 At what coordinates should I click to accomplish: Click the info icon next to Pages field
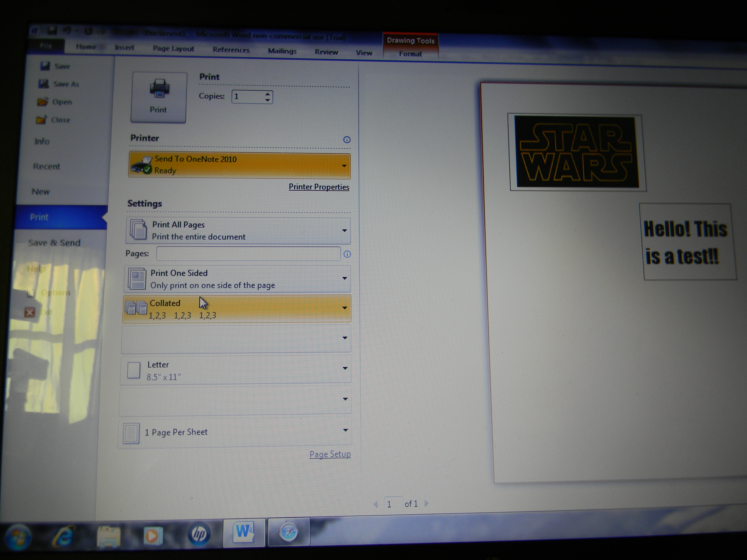pos(347,254)
